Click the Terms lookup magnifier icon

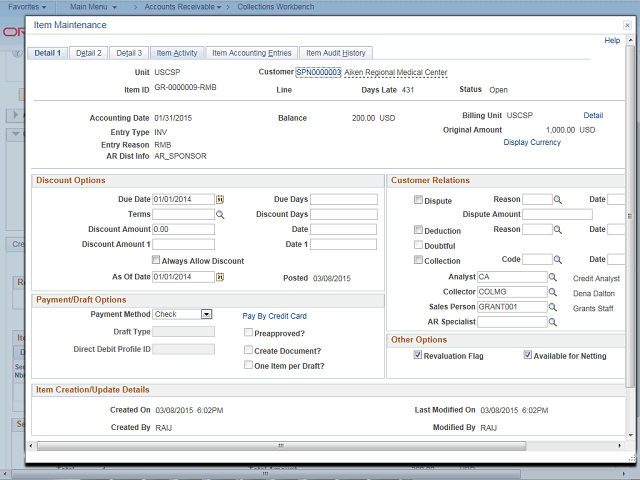tap(220, 215)
